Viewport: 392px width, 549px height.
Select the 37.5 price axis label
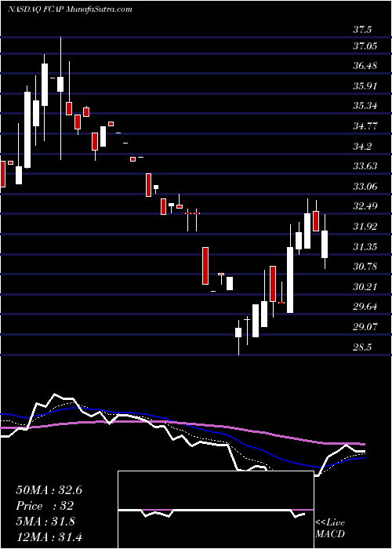click(362, 30)
